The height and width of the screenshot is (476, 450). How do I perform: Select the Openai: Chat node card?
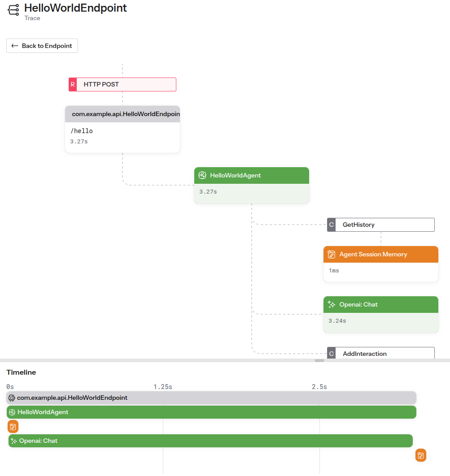click(x=381, y=314)
